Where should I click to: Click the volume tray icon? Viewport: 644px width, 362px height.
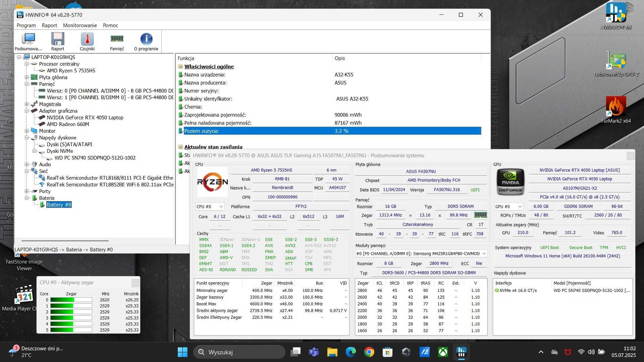591,352
